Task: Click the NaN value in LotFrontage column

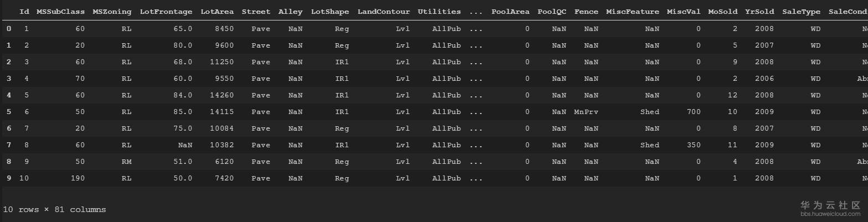Action: pyautogui.click(x=185, y=145)
